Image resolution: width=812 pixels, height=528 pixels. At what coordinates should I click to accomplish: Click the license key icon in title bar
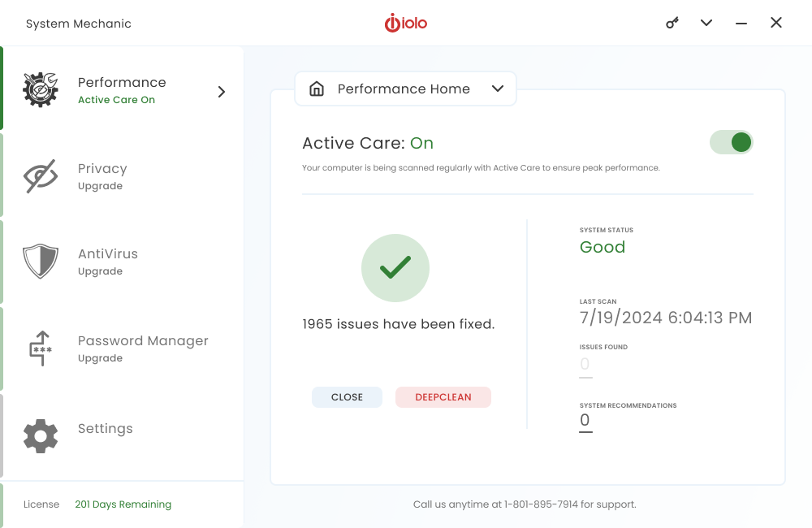(x=672, y=23)
